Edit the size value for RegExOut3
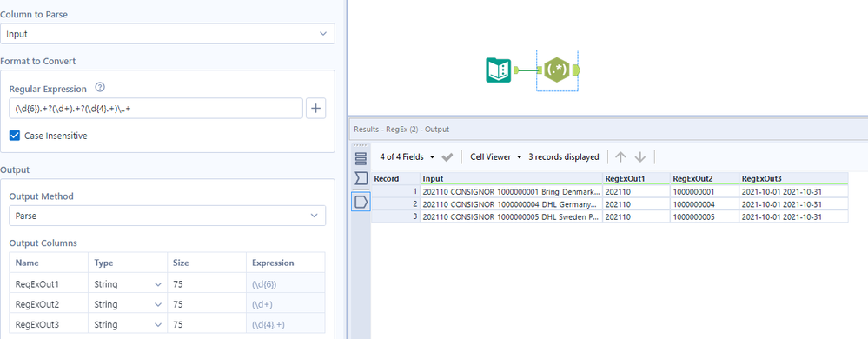 [x=207, y=324]
